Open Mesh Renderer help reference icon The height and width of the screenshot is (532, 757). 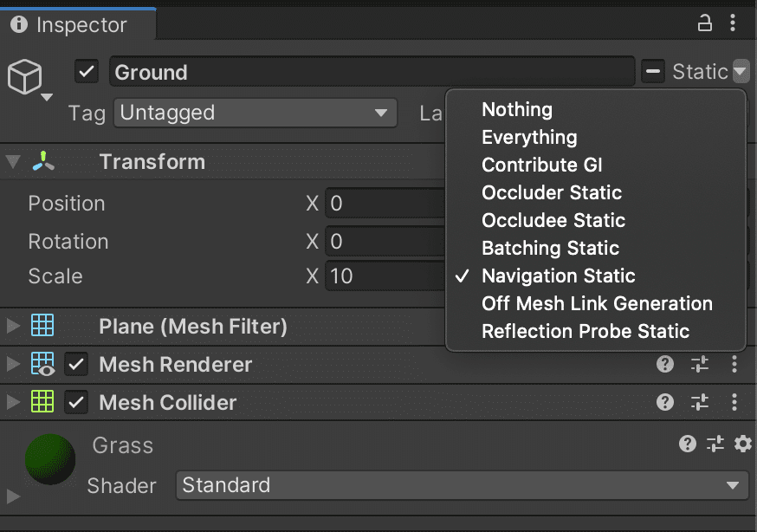coord(665,364)
